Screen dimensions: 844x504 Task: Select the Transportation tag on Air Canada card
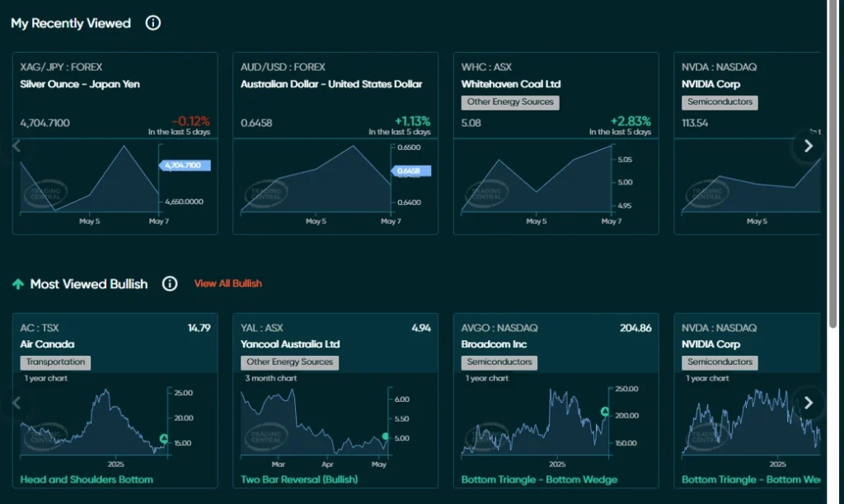(x=55, y=362)
